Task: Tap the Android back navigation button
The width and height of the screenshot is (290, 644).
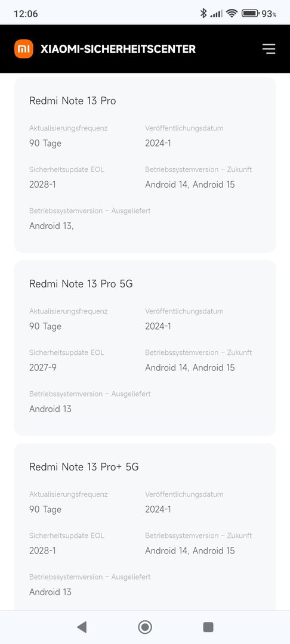Action: [x=82, y=627]
